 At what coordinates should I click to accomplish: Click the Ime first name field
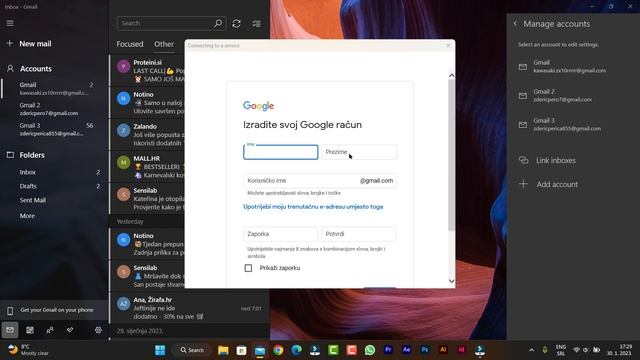pyautogui.click(x=280, y=152)
